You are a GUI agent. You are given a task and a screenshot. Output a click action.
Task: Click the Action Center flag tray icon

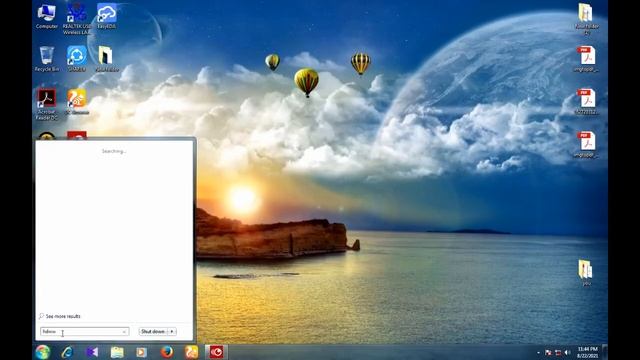pyautogui.click(x=548, y=352)
